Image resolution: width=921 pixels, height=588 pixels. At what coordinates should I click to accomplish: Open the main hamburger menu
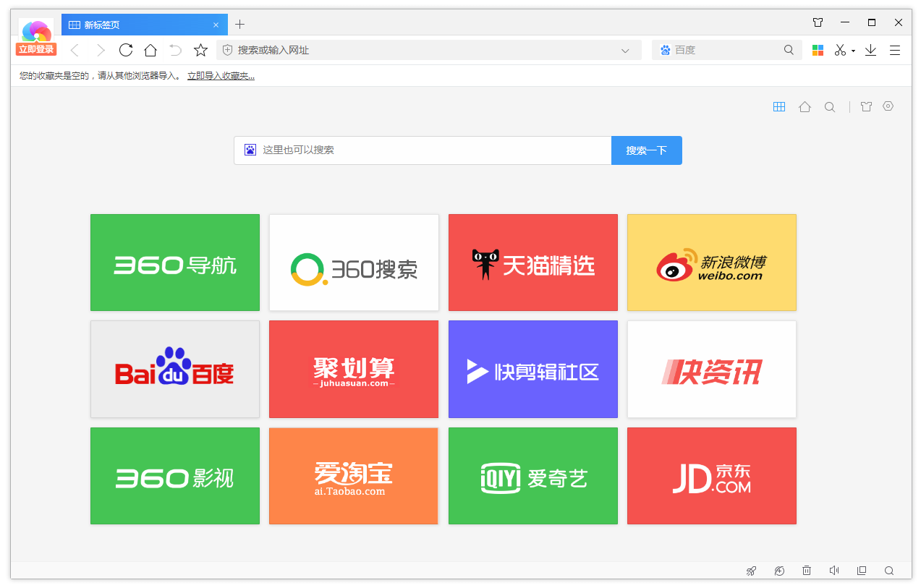pyautogui.click(x=895, y=50)
